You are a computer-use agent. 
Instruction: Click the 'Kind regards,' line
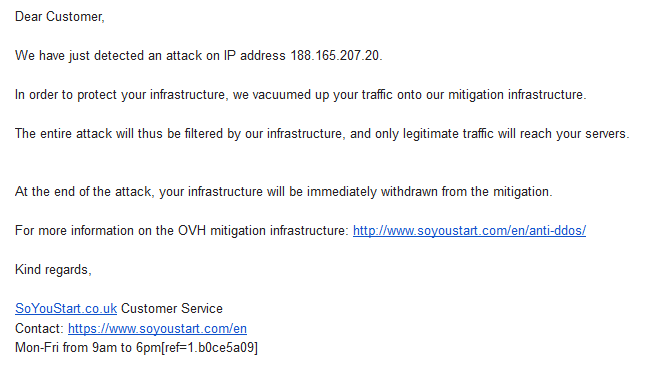point(53,270)
